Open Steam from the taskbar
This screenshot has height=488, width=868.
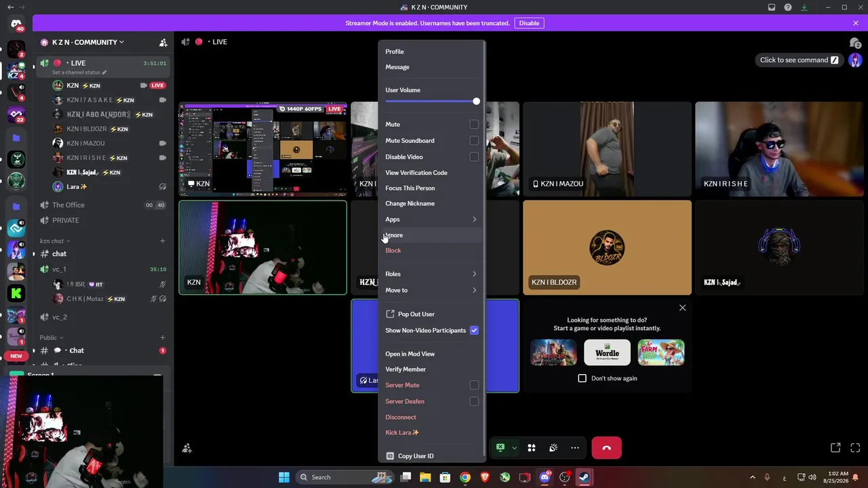(x=584, y=477)
